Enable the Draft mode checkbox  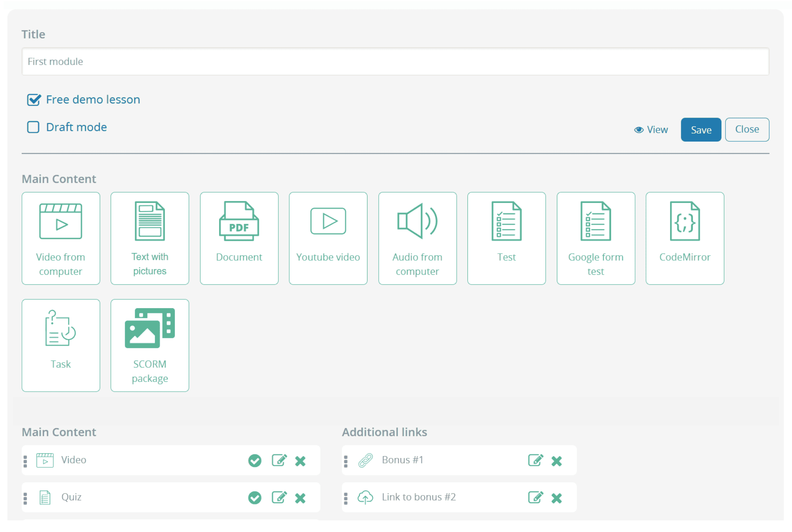(33, 127)
